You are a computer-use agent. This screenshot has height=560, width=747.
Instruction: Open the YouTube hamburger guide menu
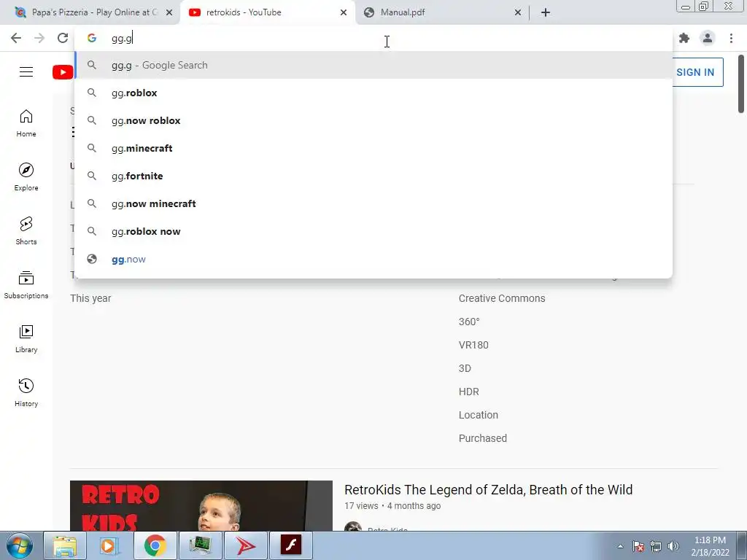pos(26,72)
